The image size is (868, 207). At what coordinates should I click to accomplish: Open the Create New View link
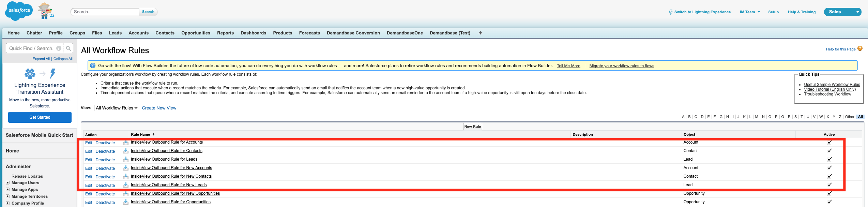pyautogui.click(x=159, y=108)
